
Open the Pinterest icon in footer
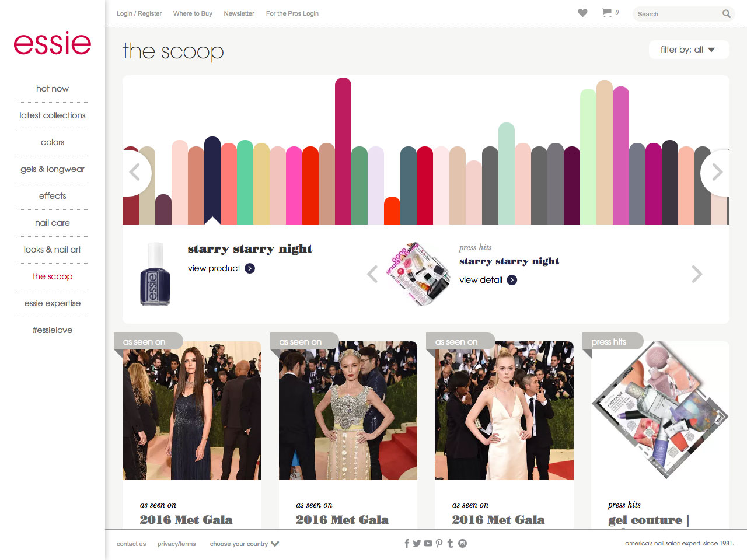(439, 543)
